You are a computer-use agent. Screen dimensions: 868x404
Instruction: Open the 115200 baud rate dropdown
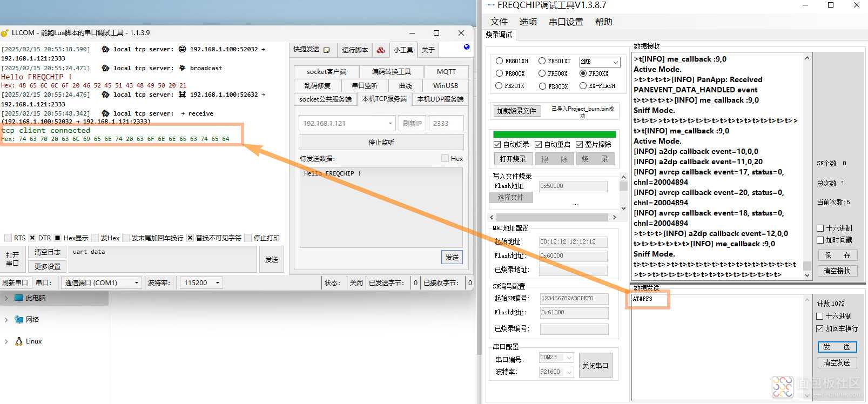[202, 282]
